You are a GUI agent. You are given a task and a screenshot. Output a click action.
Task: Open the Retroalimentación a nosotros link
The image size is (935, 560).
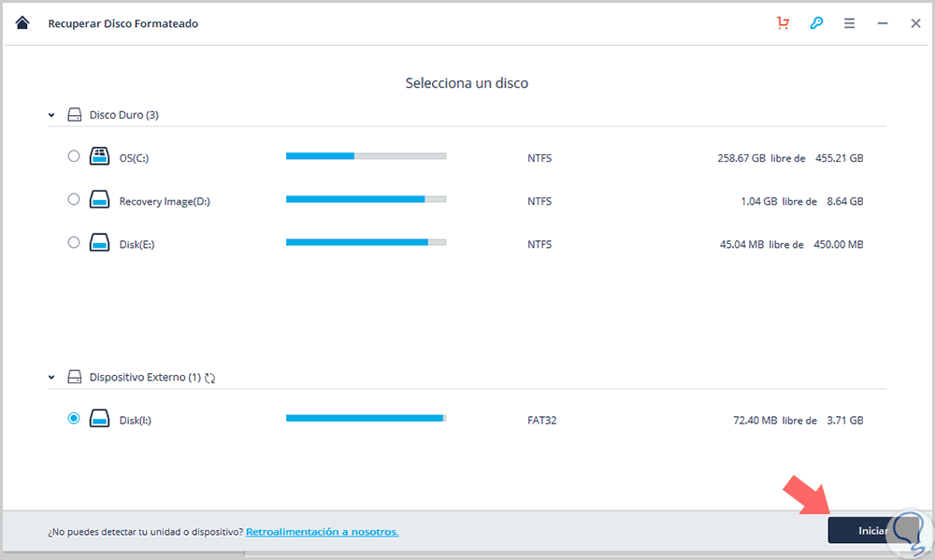click(322, 532)
